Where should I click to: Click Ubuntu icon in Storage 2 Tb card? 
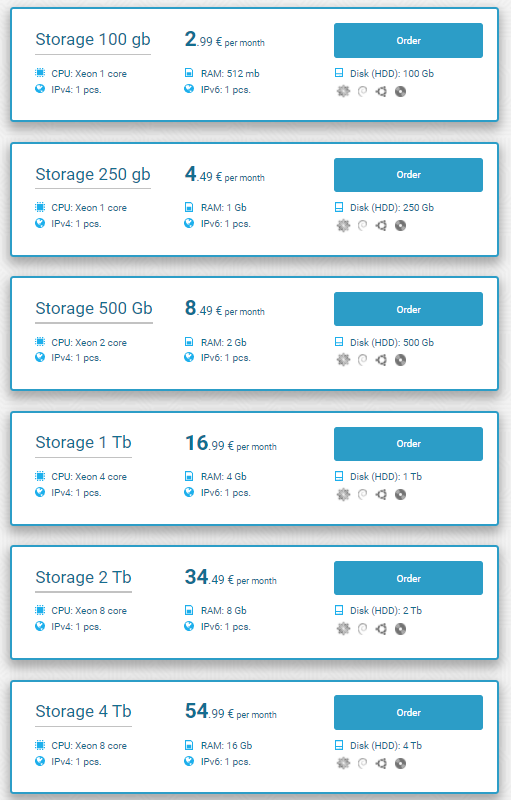(381, 629)
